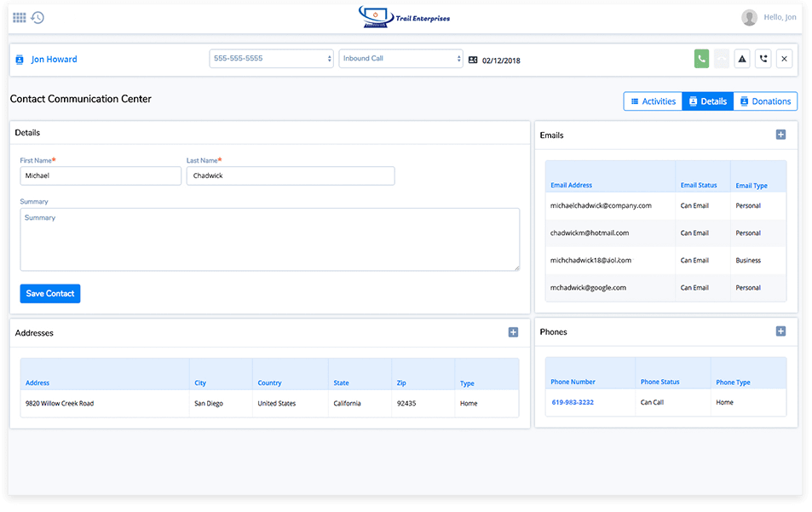Open the apps grid in the top-left corner

pos(19,16)
